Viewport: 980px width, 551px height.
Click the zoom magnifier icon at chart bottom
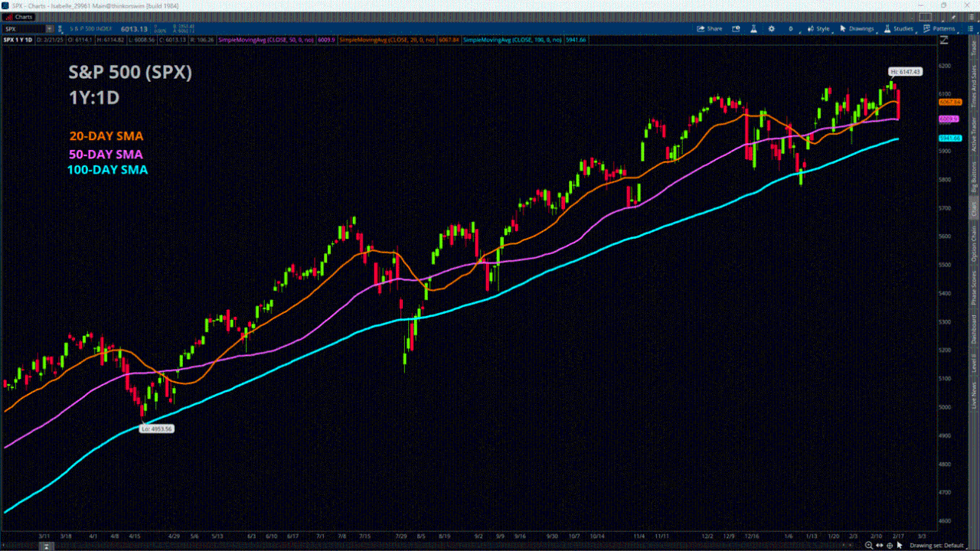coord(870,546)
